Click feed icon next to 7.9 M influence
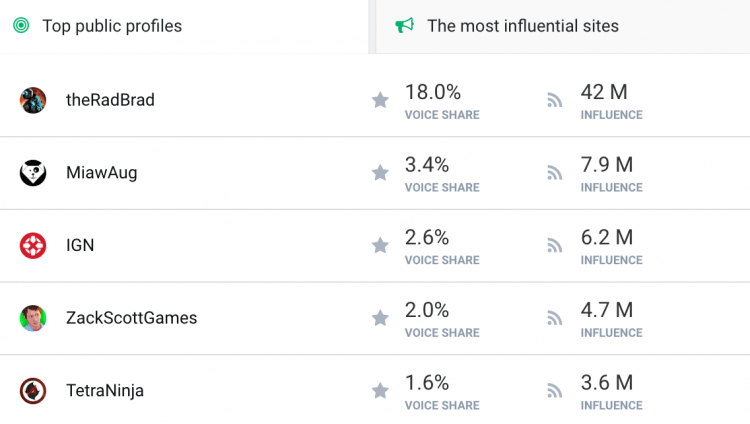 click(555, 173)
